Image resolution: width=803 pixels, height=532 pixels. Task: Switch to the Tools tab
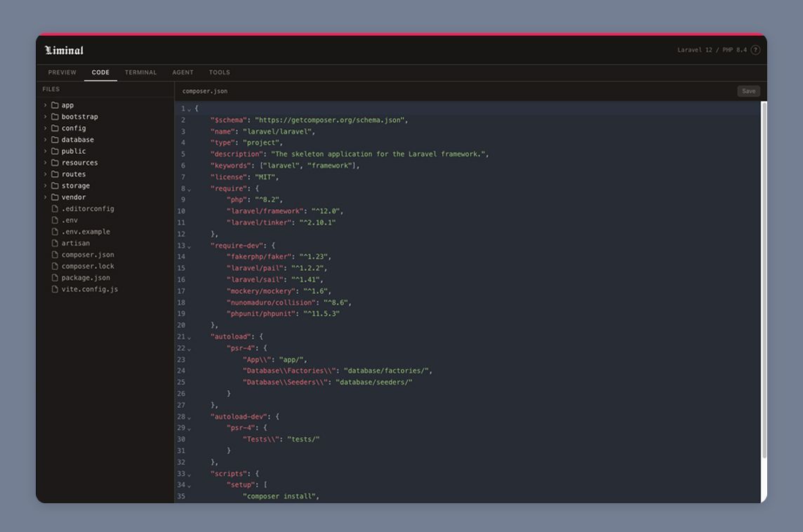[x=219, y=72]
